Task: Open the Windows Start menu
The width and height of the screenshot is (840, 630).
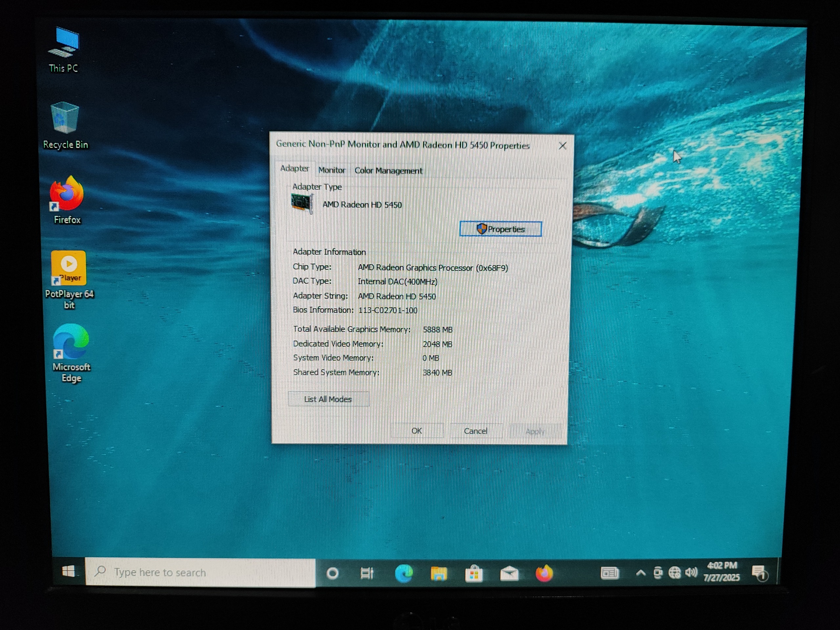Action: tap(68, 571)
